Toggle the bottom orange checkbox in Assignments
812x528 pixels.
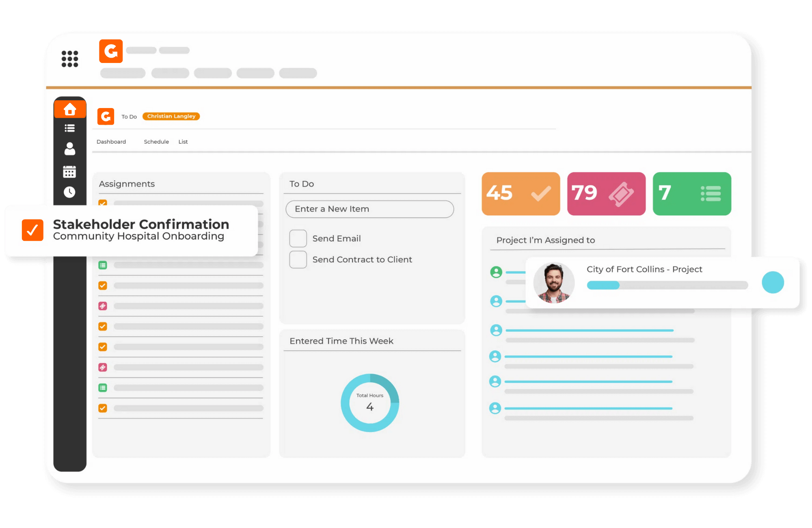click(103, 408)
